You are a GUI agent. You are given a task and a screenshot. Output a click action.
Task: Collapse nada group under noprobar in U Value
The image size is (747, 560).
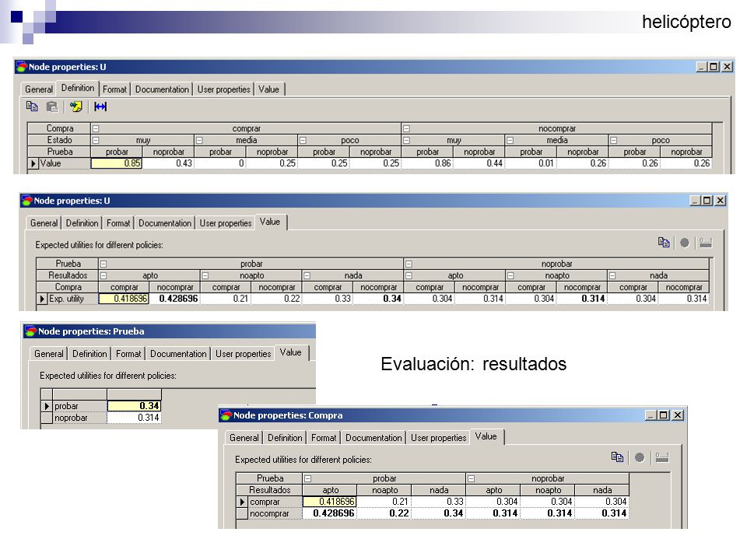coord(612,275)
